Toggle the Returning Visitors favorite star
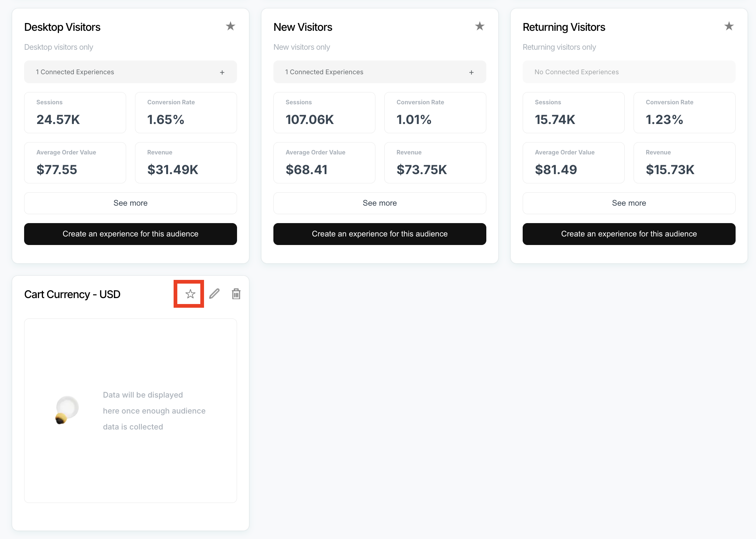This screenshot has width=756, height=539. 729,26
